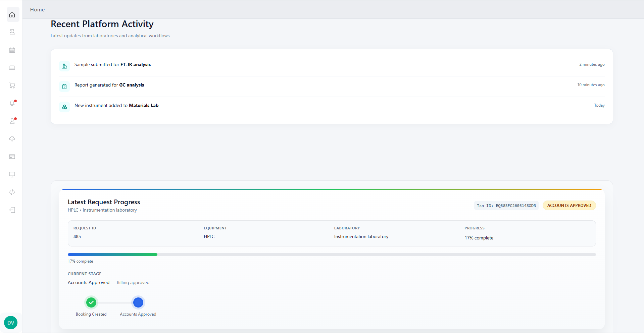
Task: Click the request progress bar
Action: [332, 255]
